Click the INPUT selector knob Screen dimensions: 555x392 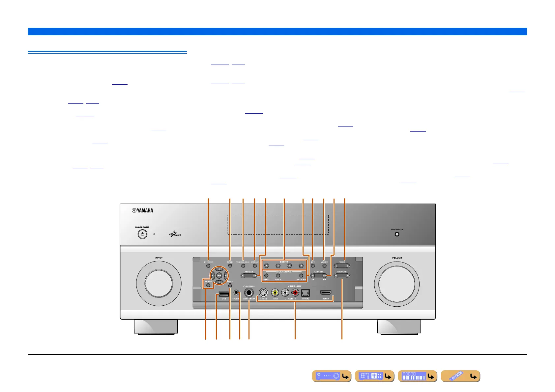point(159,284)
